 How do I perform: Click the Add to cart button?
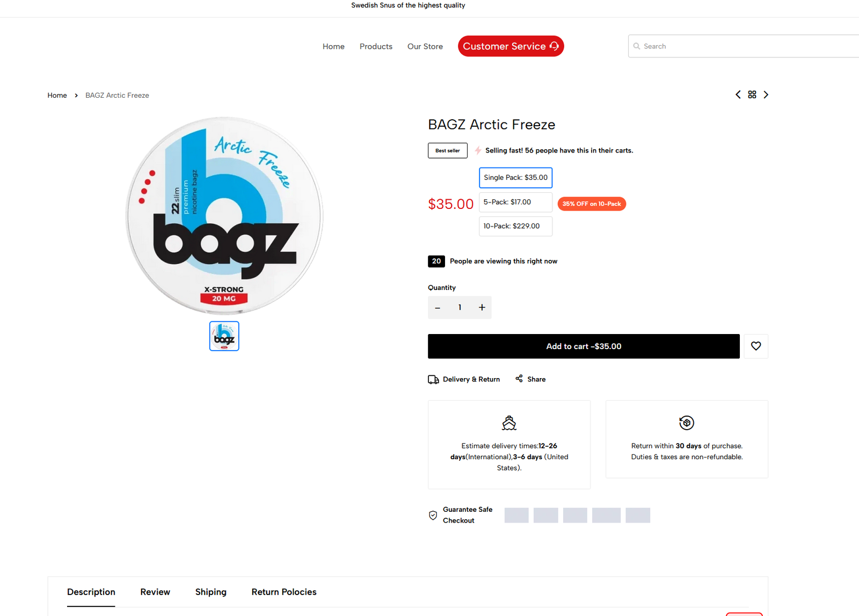pos(583,346)
